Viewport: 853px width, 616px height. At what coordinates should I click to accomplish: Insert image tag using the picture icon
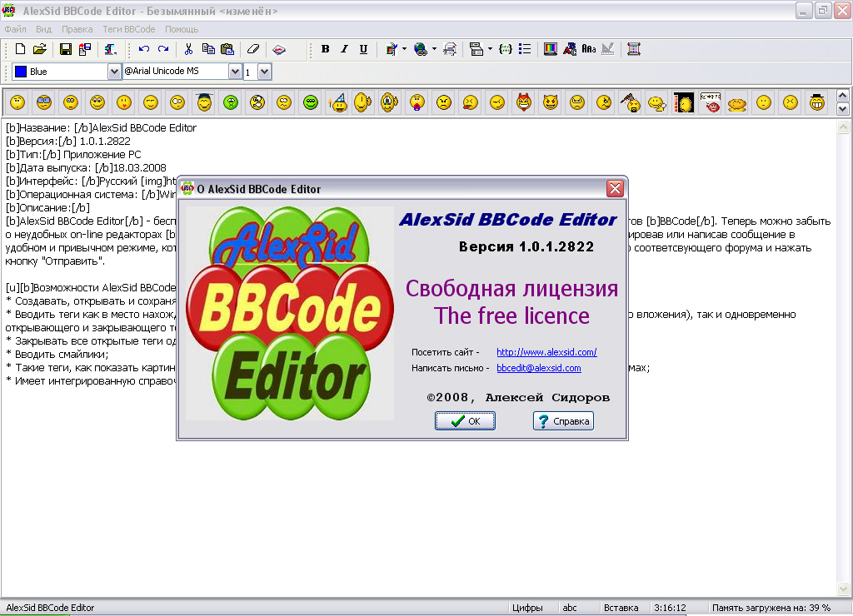coord(392,49)
